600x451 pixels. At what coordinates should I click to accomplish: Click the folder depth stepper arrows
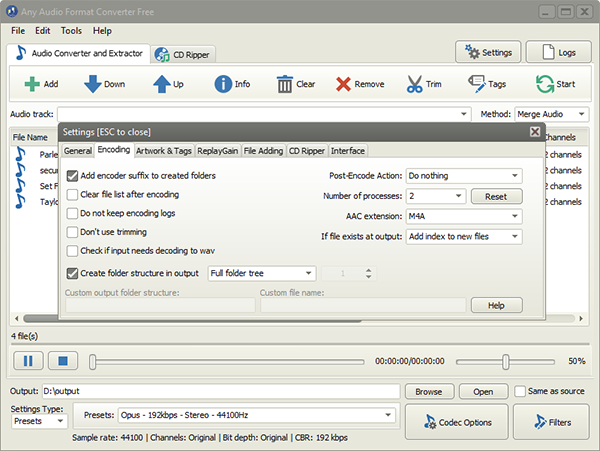[x=368, y=273]
